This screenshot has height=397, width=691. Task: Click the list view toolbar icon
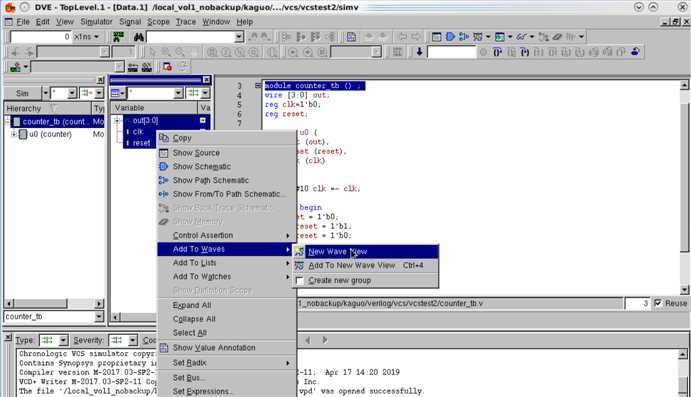[499, 37]
